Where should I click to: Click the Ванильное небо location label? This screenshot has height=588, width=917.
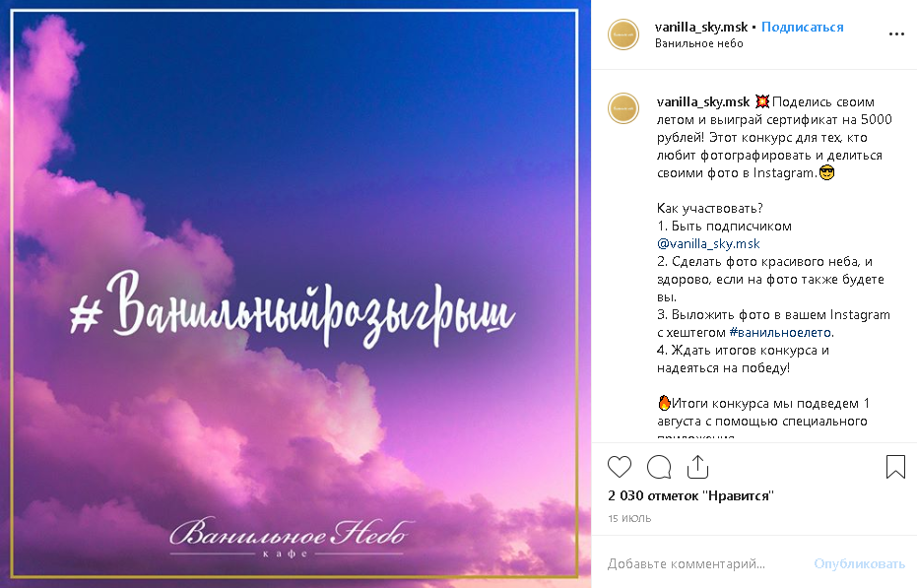[699, 43]
